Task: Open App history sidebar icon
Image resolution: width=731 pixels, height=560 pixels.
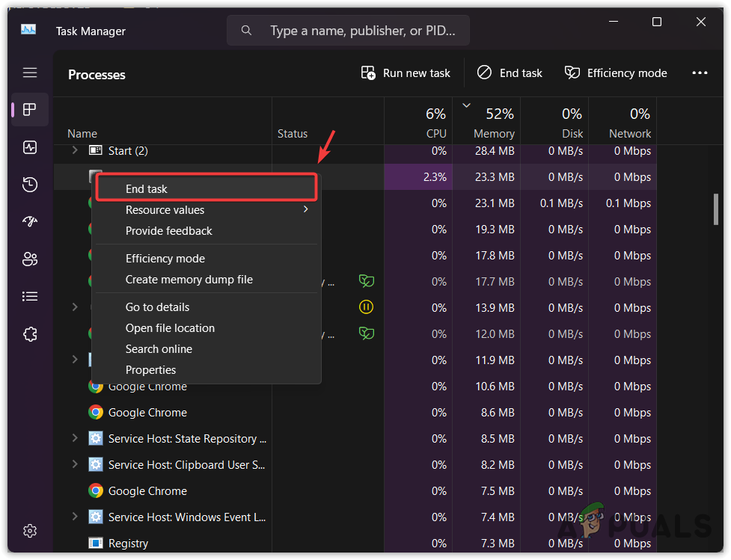Action: tap(30, 185)
